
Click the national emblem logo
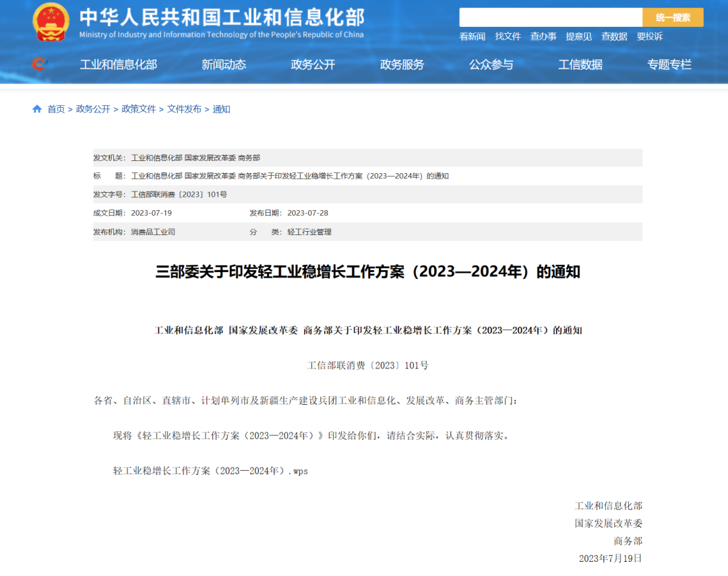click(x=51, y=22)
